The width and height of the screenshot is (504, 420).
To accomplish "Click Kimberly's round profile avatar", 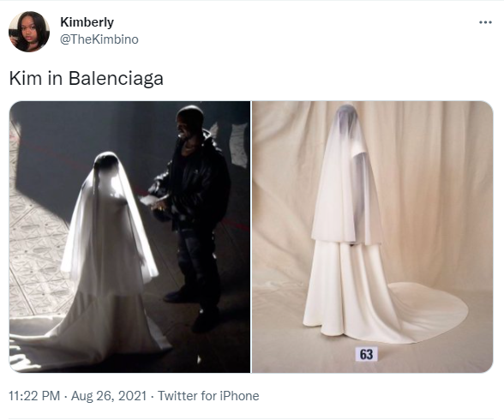I will (x=29, y=32).
